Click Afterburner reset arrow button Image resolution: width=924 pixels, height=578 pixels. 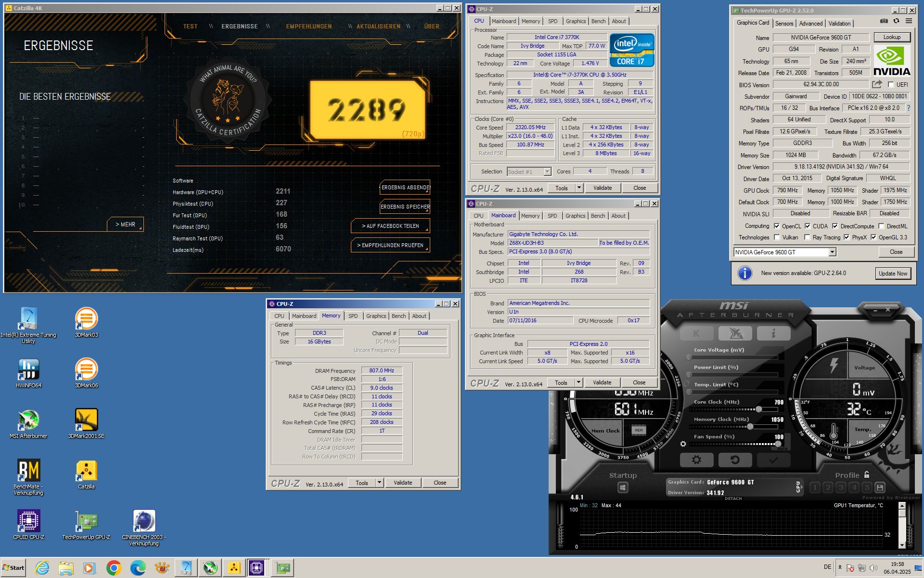pyautogui.click(x=735, y=460)
